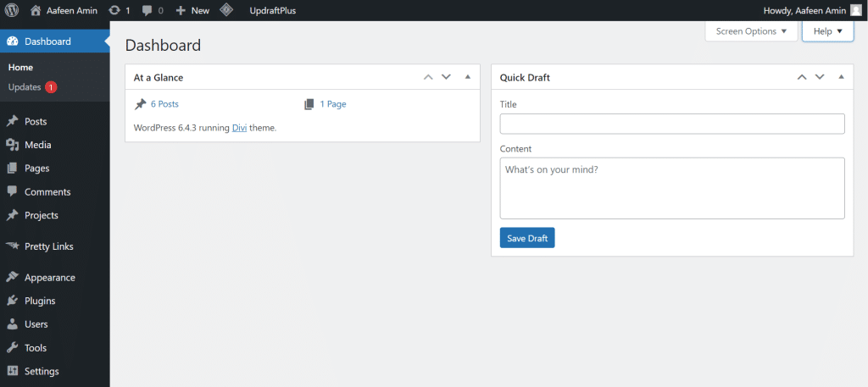
Task: Toggle the Quick Draft panel
Action: pyautogui.click(x=841, y=77)
